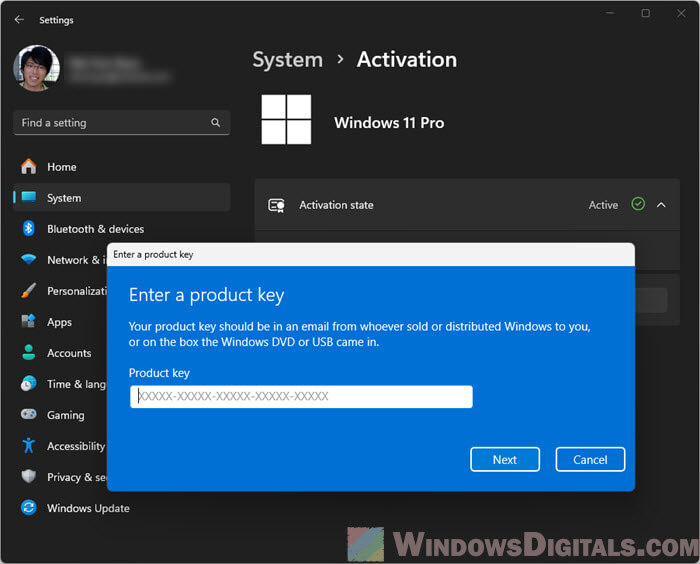Click the Enter a product key title bar
The height and width of the screenshot is (564, 700).
coord(371,255)
